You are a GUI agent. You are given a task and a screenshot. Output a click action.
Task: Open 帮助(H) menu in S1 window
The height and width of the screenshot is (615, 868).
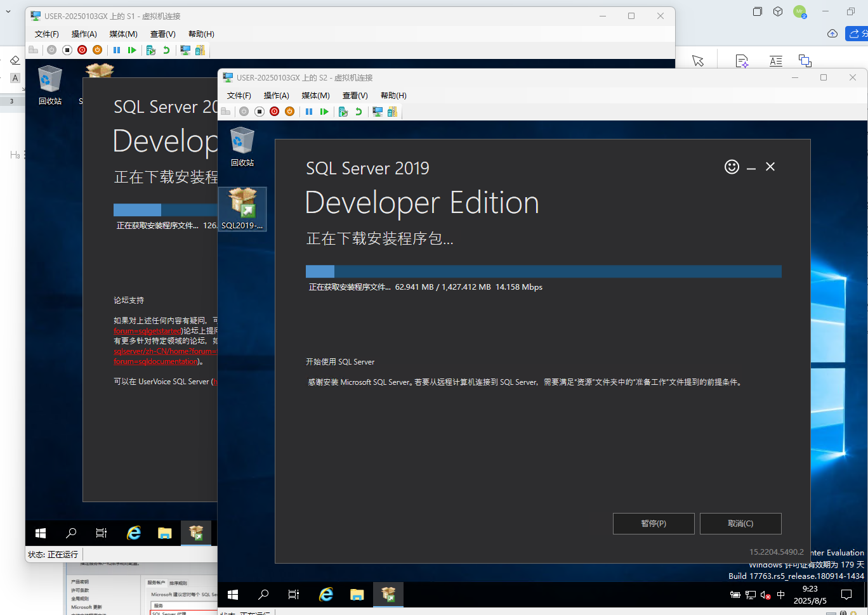coord(201,34)
